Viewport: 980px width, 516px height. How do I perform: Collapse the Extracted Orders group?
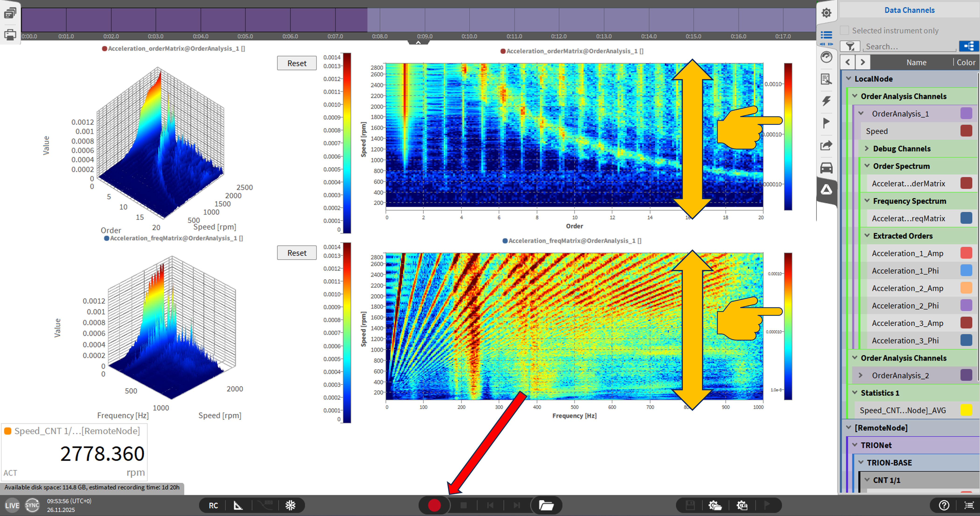[867, 236]
